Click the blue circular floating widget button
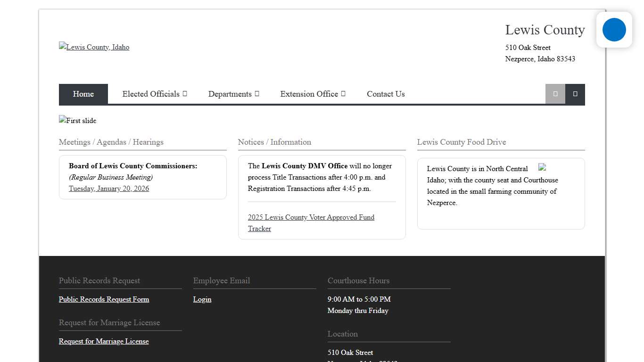Screen dimensions: 644x362 click(x=614, y=30)
